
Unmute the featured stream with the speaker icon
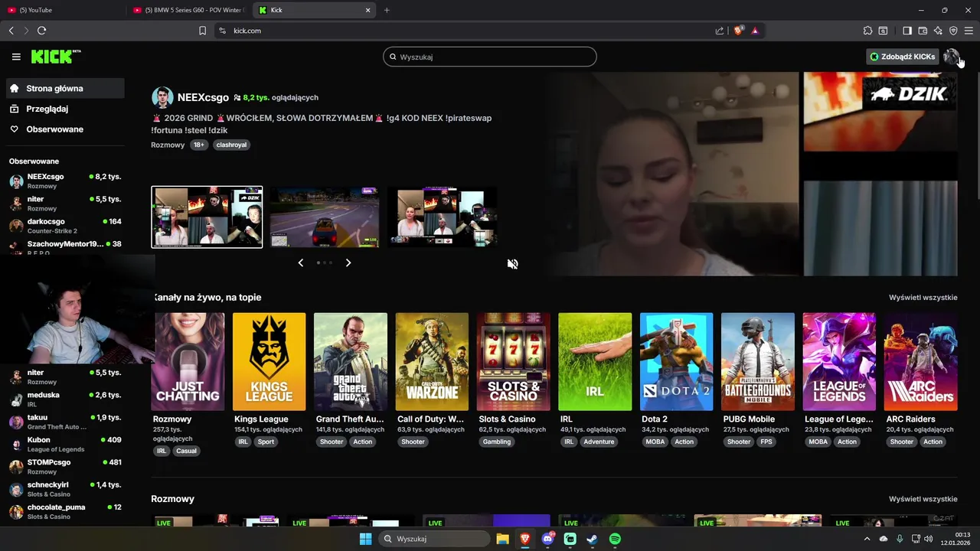point(512,264)
